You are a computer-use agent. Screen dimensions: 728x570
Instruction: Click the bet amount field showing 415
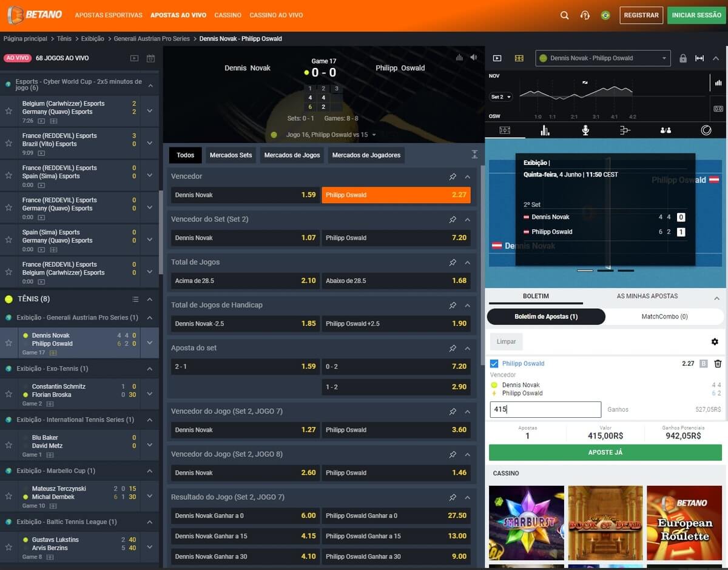(x=545, y=409)
